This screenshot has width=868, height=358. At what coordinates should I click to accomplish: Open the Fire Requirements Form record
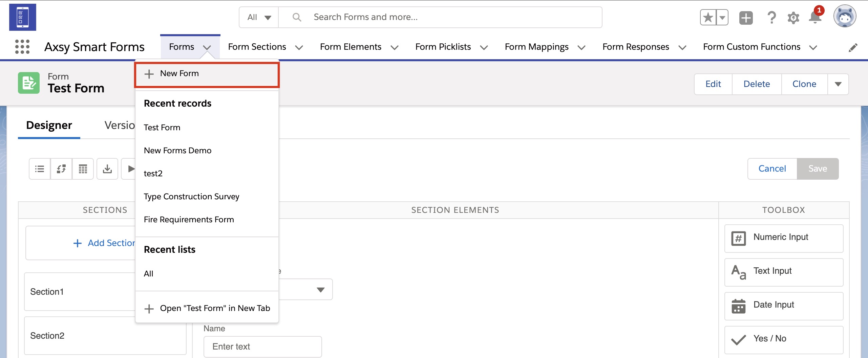click(x=189, y=220)
